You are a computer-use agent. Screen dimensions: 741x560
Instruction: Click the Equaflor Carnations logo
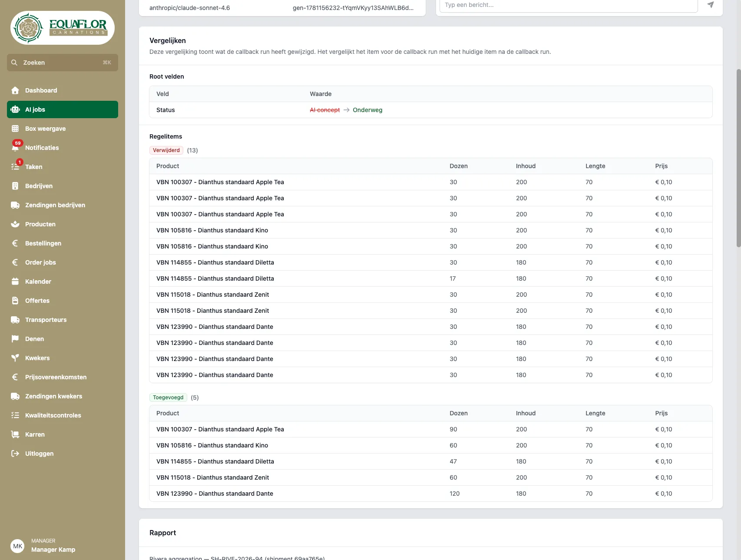pos(63,28)
